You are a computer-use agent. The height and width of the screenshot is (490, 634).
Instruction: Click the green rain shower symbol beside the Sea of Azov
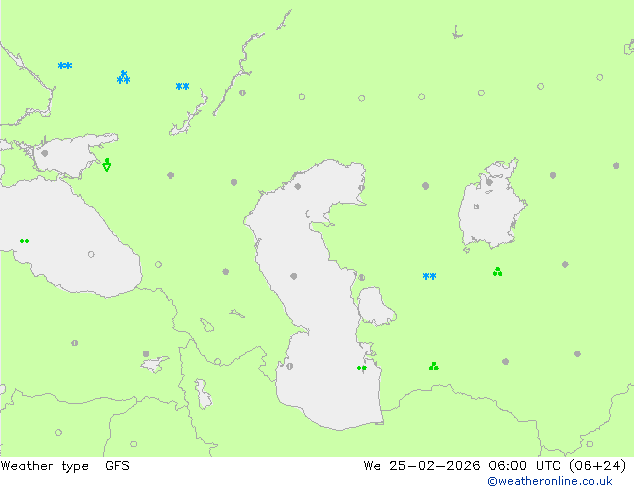(107, 165)
